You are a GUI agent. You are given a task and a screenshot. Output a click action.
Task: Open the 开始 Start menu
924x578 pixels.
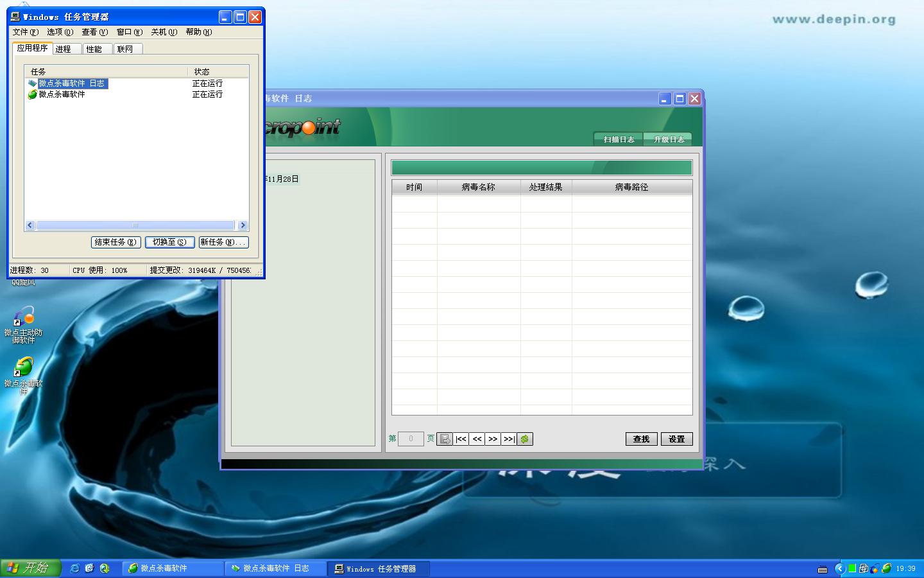click(30, 568)
